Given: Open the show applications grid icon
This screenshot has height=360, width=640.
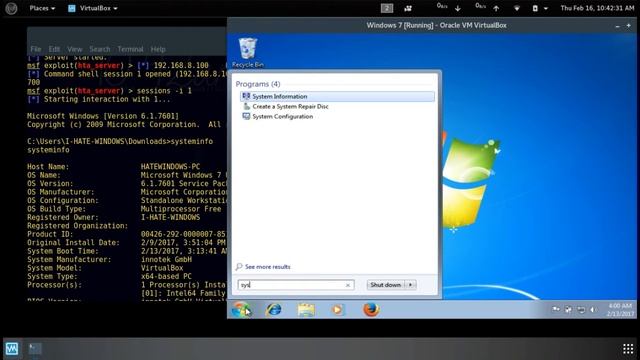Looking at the screenshot, I should tap(628, 349).
